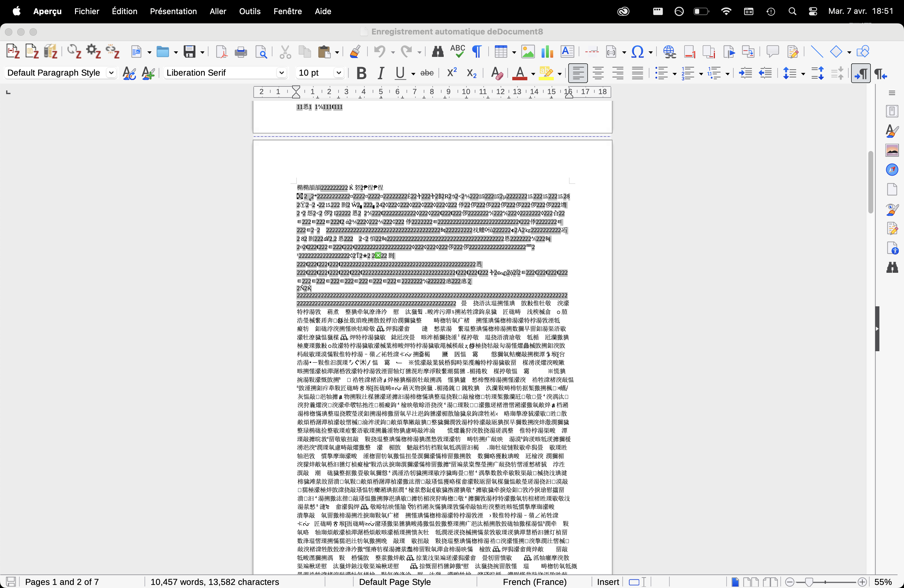Expand the Paragraph Style dropdown
The width and height of the screenshot is (904, 588).
pos(111,73)
